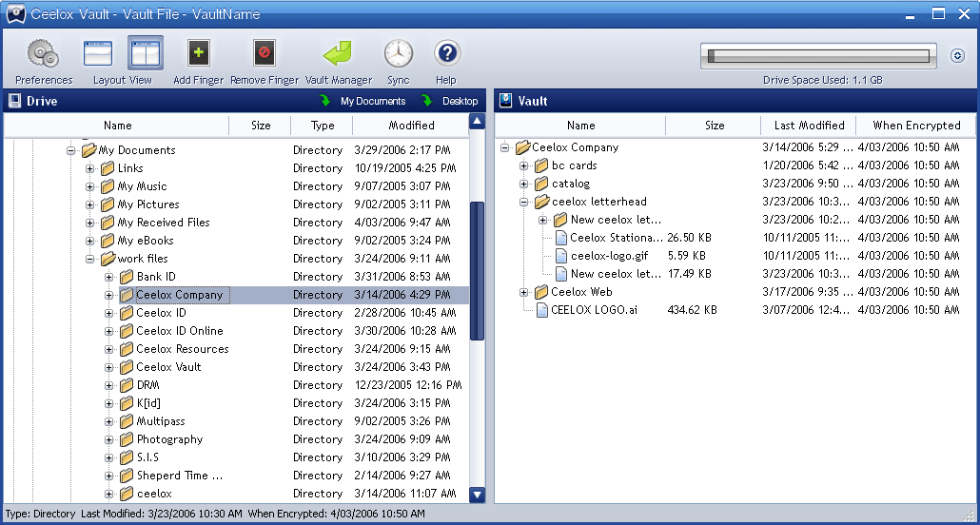Screen dimensions: 980x525
Task: Sort Drive list by Modified column
Action: (x=411, y=126)
